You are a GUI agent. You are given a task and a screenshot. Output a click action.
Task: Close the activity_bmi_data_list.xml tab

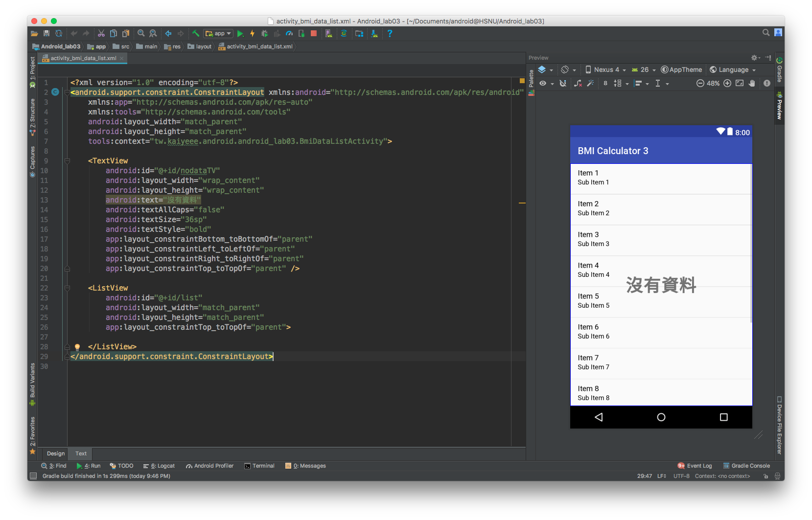122,58
